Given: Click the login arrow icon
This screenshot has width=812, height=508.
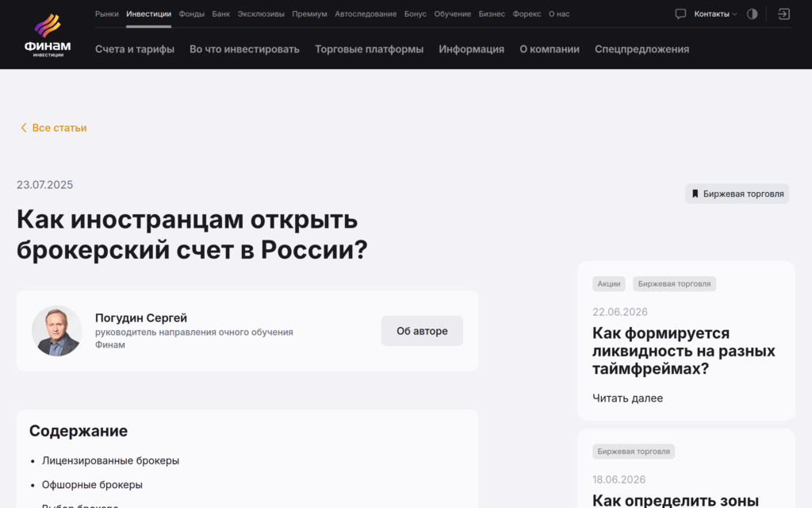Looking at the screenshot, I should coord(783,14).
